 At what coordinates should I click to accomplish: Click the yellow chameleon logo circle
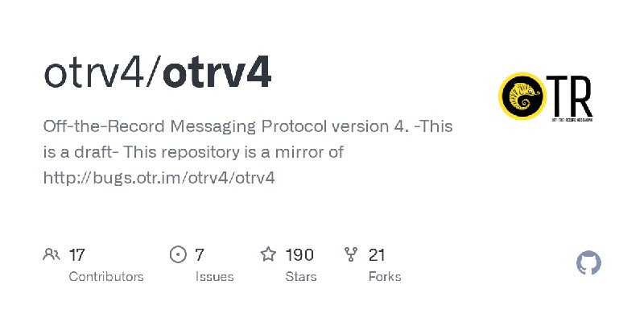[522, 96]
